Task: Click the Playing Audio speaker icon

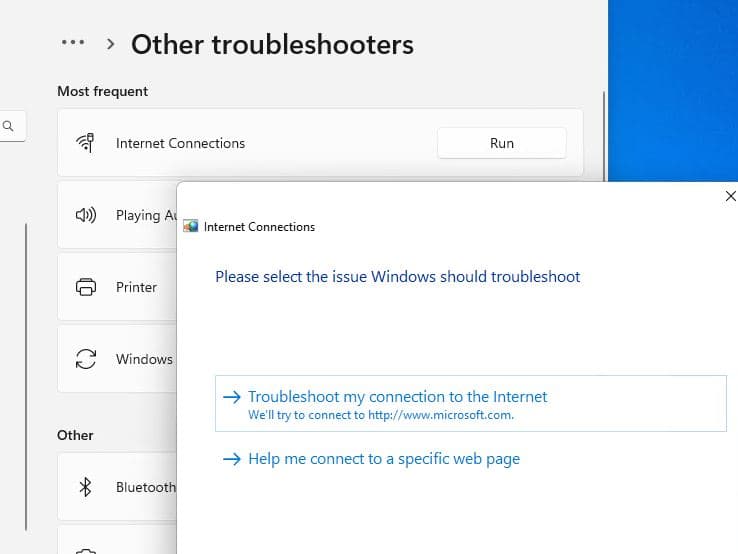Action: tap(86, 215)
